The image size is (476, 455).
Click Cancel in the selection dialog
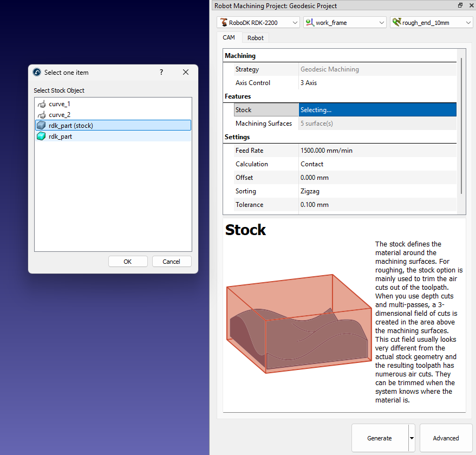(x=172, y=262)
